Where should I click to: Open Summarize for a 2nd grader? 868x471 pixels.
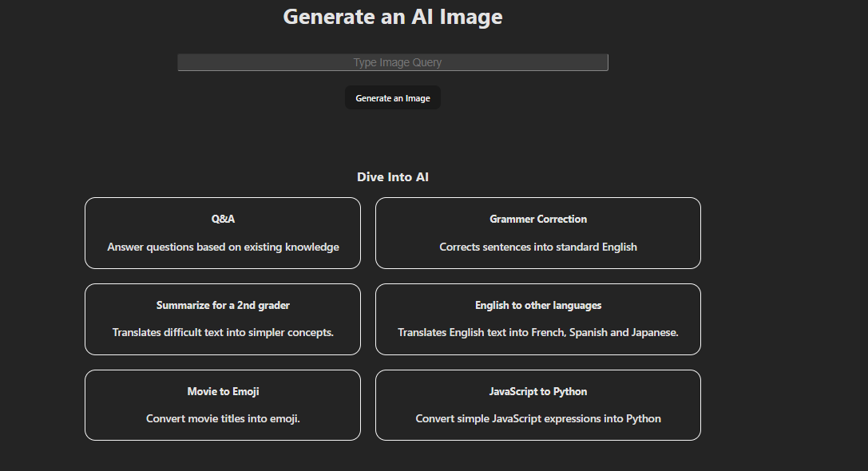point(222,319)
